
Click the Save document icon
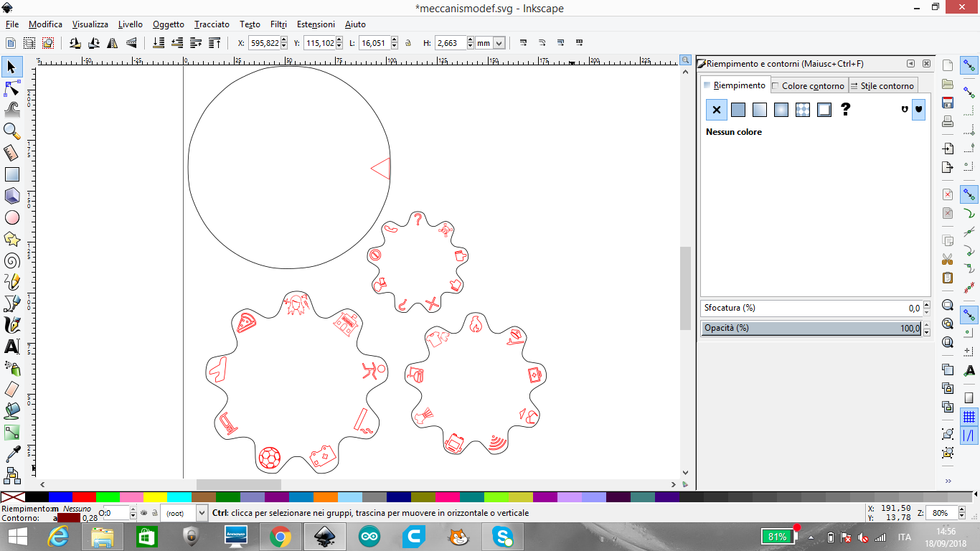pos(948,103)
